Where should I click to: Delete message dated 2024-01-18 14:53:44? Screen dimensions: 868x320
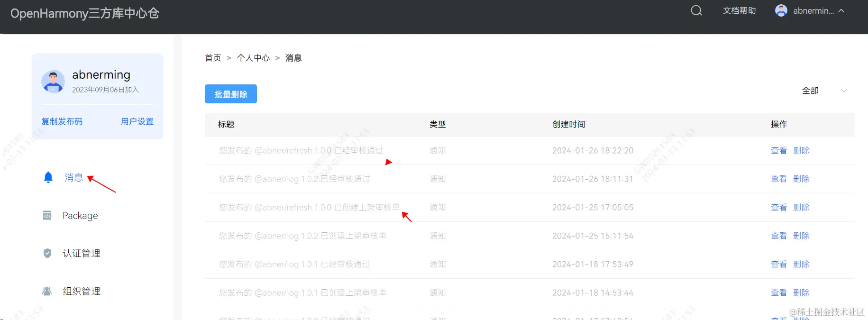pos(802,293)
